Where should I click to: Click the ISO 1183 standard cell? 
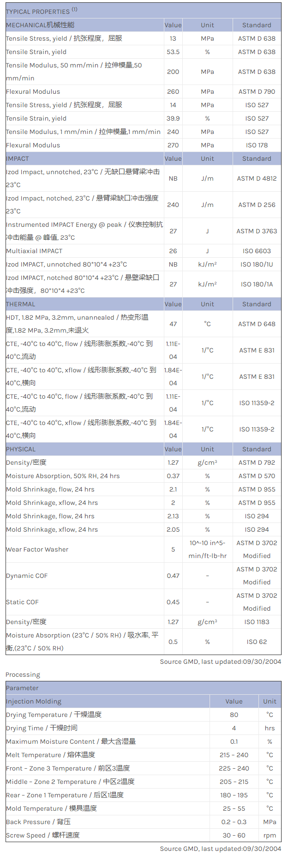(257, 622)
